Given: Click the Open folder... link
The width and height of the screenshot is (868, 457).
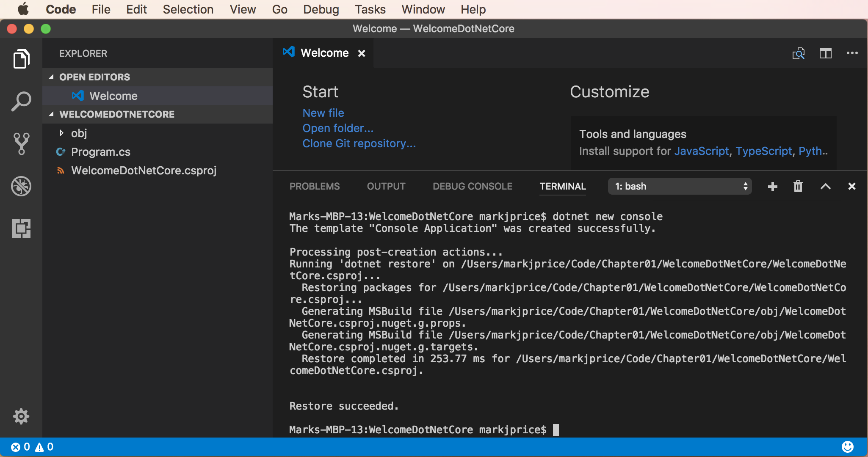Looking at the screenshot, I should pyautogui.click(x=338, y=128).
